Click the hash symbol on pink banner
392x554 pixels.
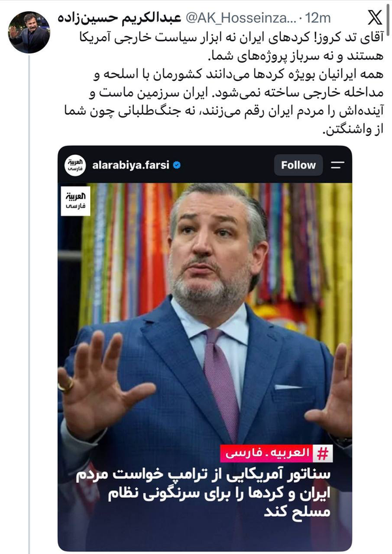click(x=322, y=453)
